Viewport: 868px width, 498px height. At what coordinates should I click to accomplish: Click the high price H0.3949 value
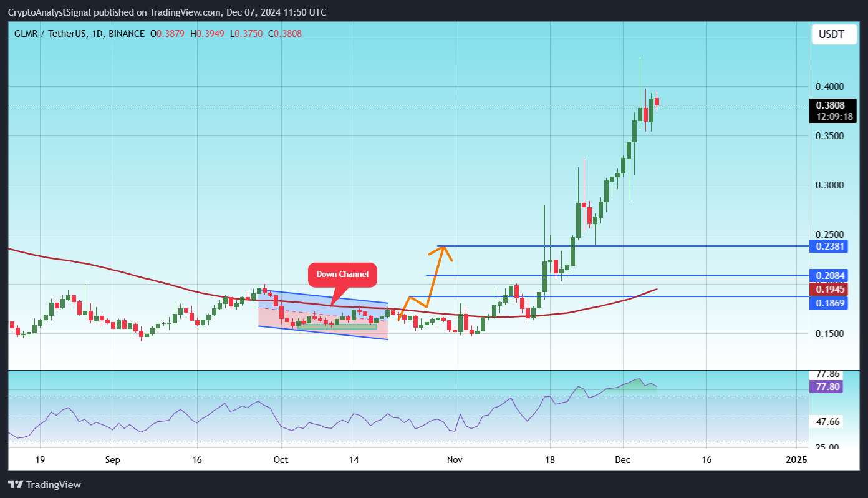pos(208,33)
